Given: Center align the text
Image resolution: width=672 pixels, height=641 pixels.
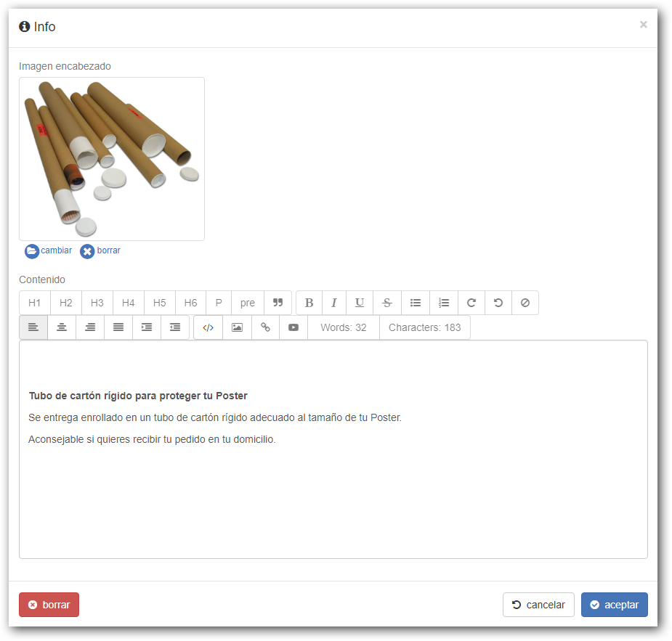Looking at the screenshot, I should click(62, 327).
